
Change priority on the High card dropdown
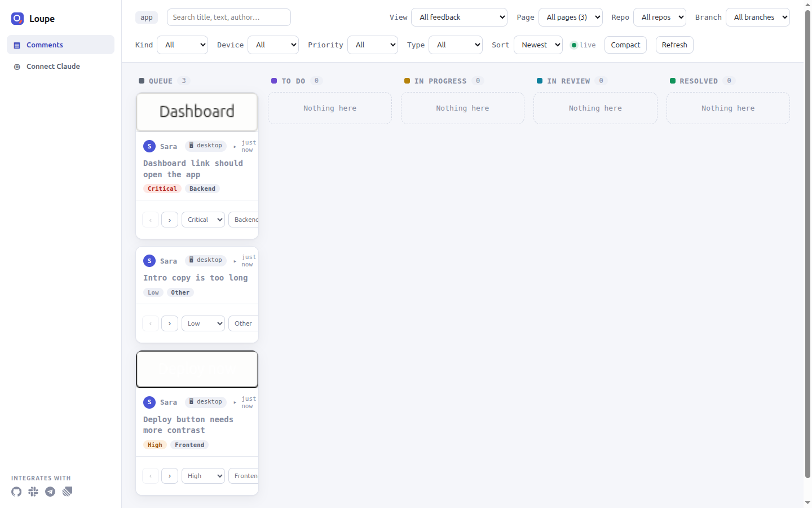pos(203,476)
